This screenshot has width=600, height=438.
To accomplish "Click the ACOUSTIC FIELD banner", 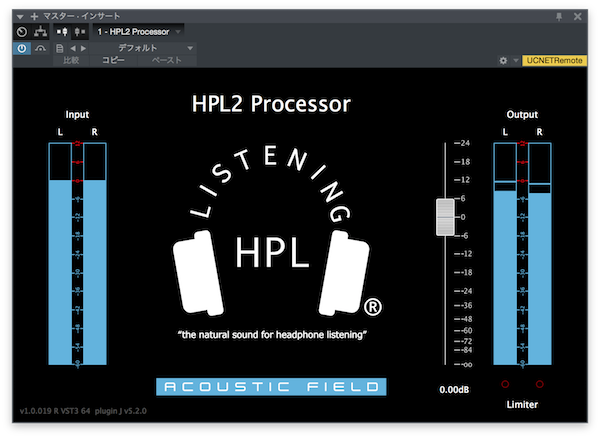I will point(271,387).
